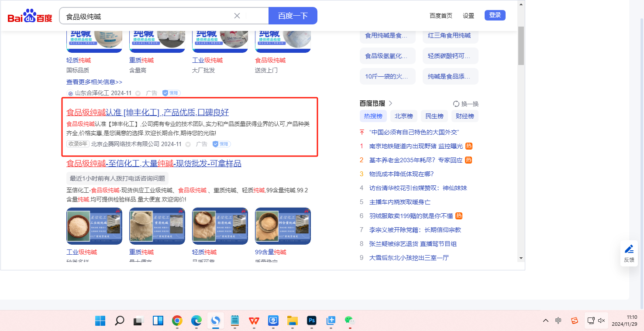The height and width of the screenshot is (331, 644).
Task: Click the 保障 badge beside 山东合泽化工
Action: point(171,93)
